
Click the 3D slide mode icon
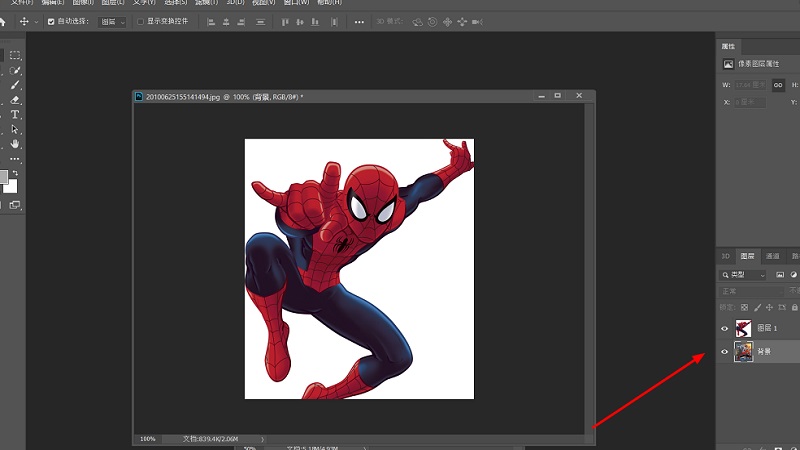click(x=462, y=22)
